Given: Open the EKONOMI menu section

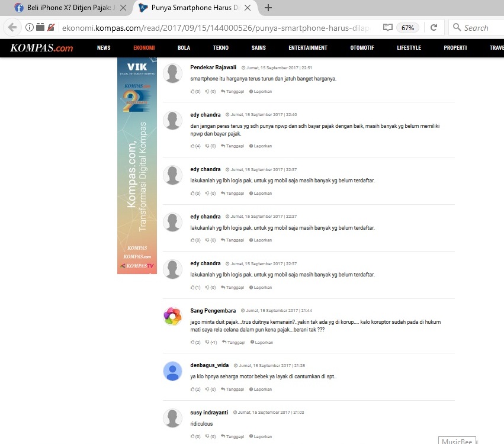Looking at the screenshot, I should click(144, 48).
